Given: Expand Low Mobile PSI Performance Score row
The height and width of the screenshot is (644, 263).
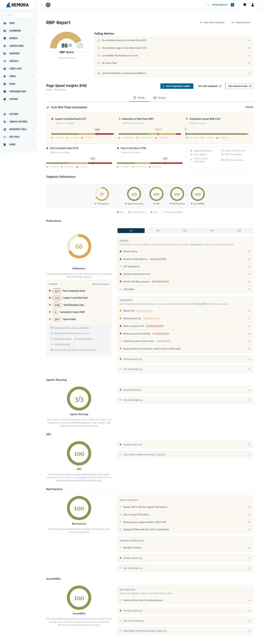Looking at the screenshot, I should point(174,55).
